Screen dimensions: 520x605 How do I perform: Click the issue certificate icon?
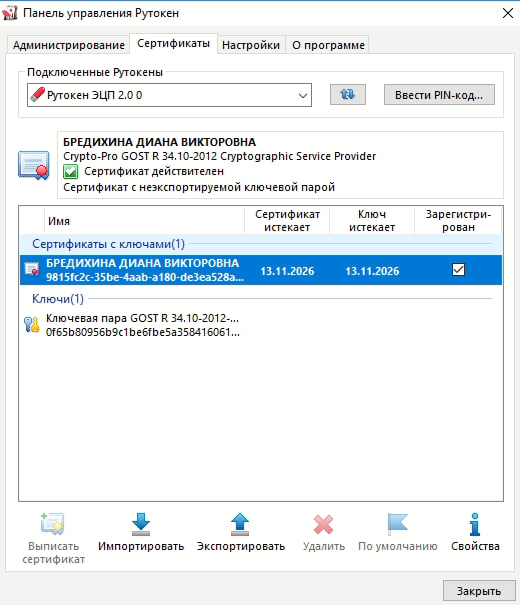coord(52,524)
